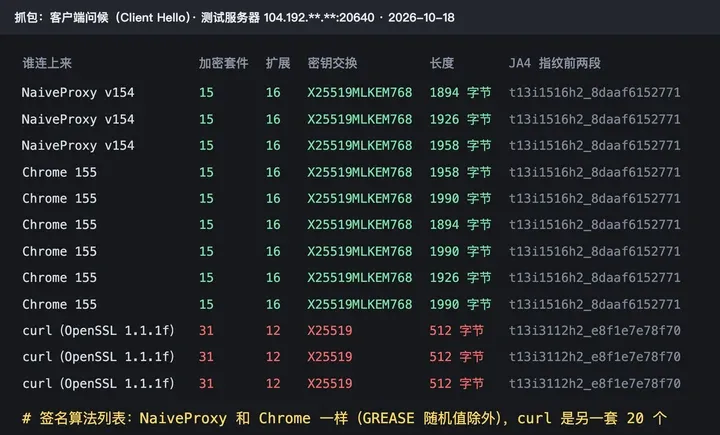Viewport: 720px width, 435px height.
Task: Click extension count 16 in NaiveProxy 1894 字节 row
Action: pyautogui.click(x=273, y=92)
